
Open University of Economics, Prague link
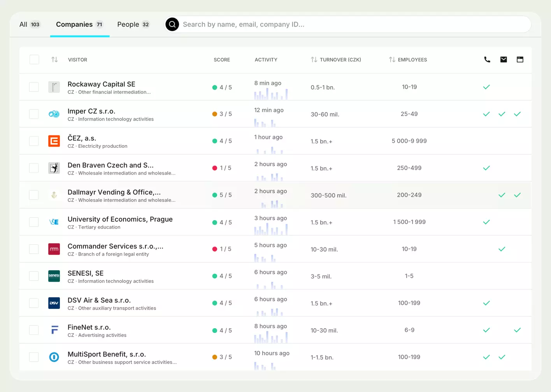pyautogui.click(x=120, y=219)
